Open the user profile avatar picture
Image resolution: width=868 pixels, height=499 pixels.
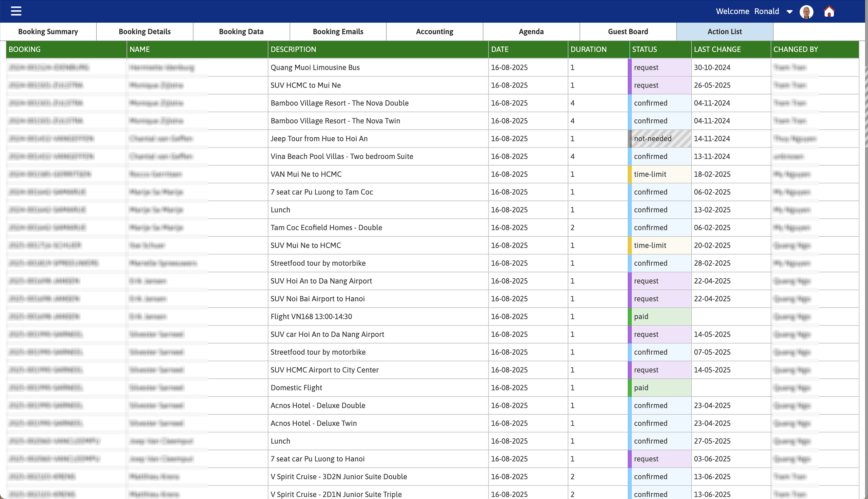807,11
